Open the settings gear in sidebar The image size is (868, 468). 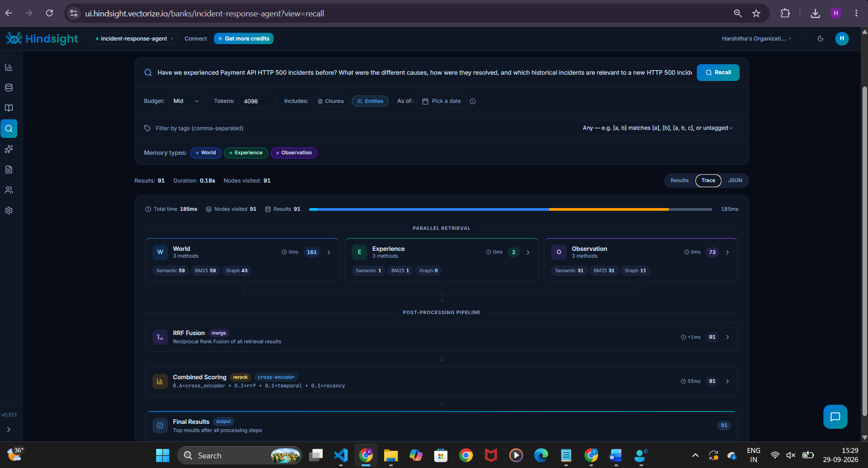[9, 210]
